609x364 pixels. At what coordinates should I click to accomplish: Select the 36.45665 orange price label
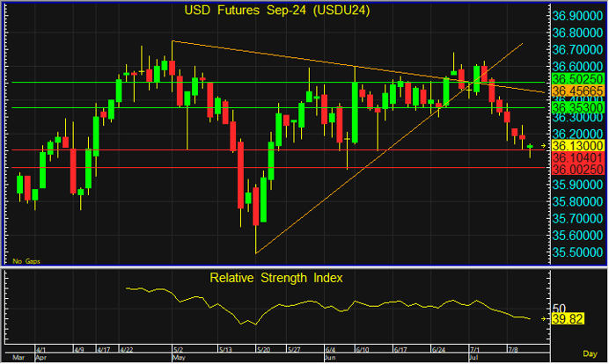click(x=576, y=91)
